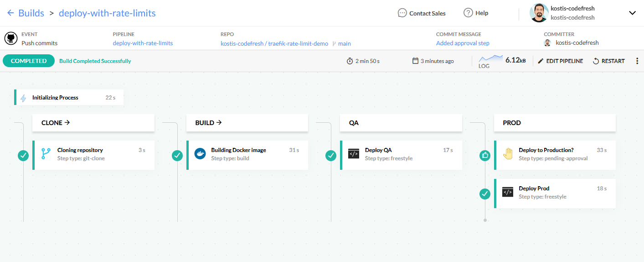The width and height of the screenshot is (644, 262).
Task: Expand the CLONE stage header
Action: click(x=93, y=123)
